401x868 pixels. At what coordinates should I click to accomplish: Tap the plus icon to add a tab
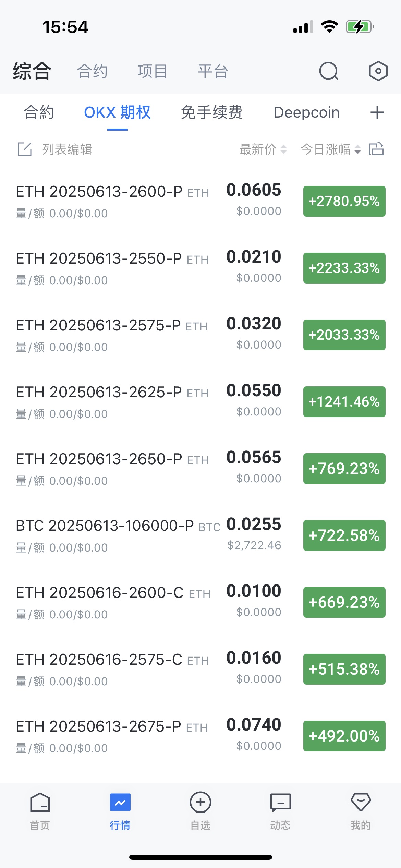[x=377, y=112]
